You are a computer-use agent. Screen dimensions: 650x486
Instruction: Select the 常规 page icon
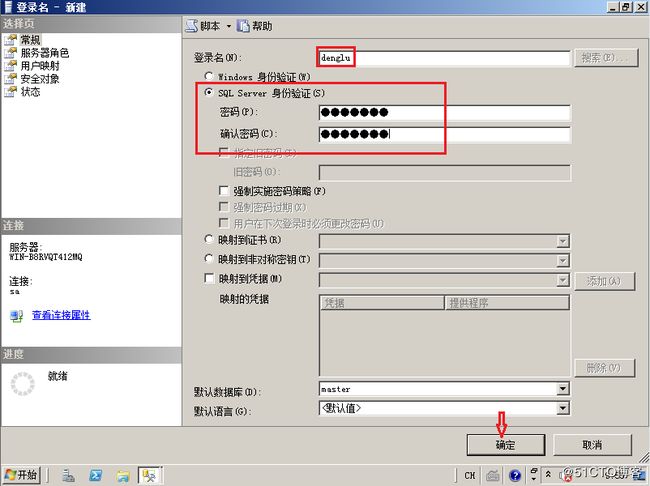(x=10, y=40)
